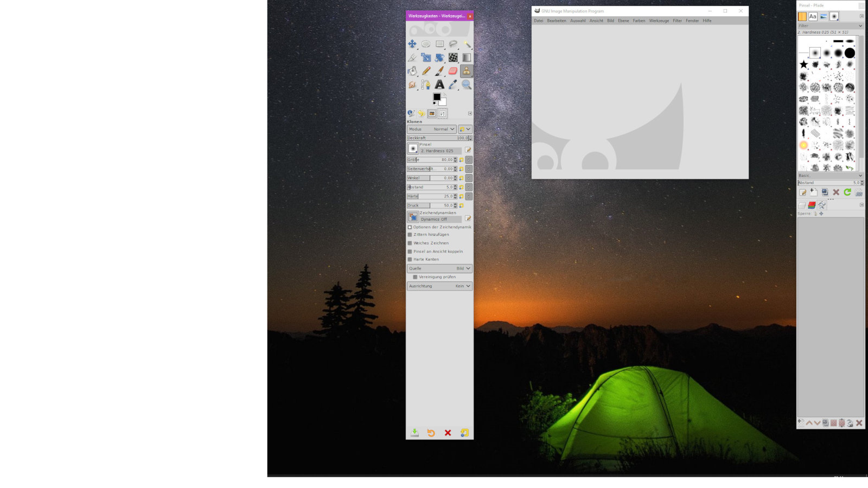Toggle the link button beside Größe
This screenshot has height=488, width=868.
point(469,160)
